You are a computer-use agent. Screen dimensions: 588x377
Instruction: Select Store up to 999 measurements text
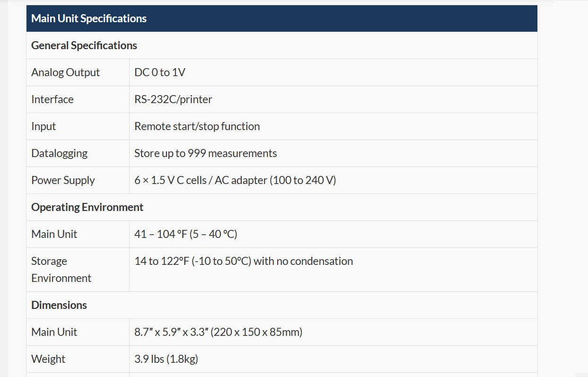tap(206, 153)
